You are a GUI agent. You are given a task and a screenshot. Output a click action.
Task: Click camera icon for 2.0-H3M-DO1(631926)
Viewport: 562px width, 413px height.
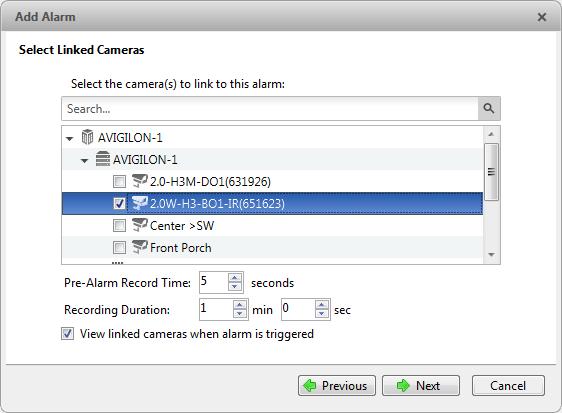[139, 181]
